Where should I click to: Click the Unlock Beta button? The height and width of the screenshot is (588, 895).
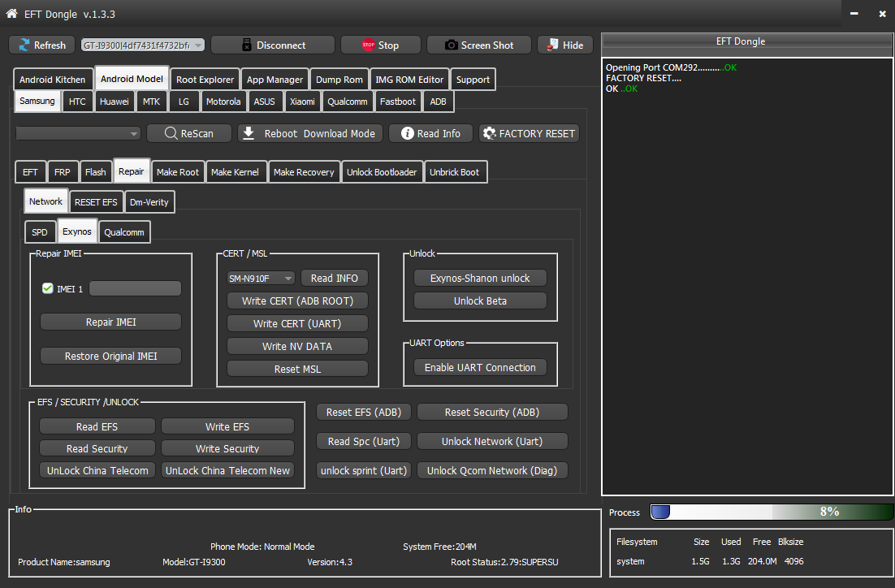[480, 300]
